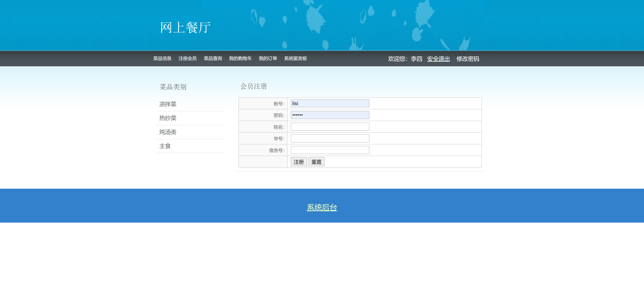Open the 系统后台 backend link
Screen dimensions: 644x300
pyautogui.click(x=322, y=207)
